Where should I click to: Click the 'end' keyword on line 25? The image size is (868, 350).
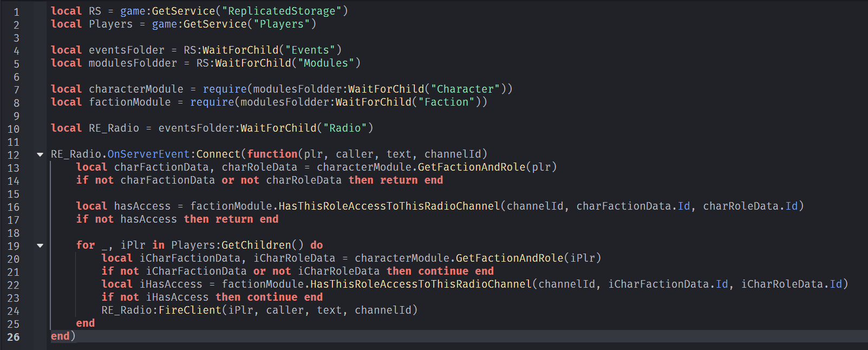coord(86,323)
